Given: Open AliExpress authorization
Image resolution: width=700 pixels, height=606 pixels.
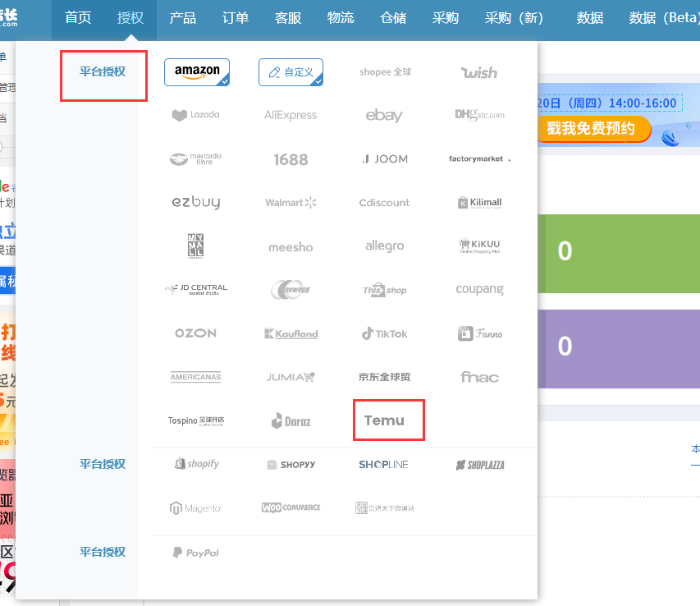Looking at the screenshot, I should coord(291,115).
